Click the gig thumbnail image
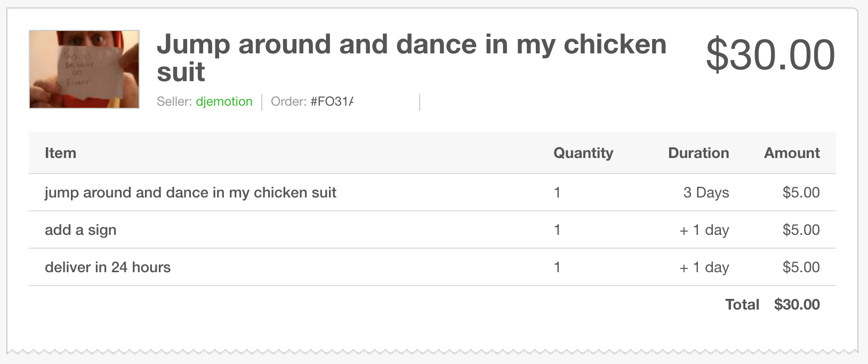The height and width of the screenshot is (364, 868). pos(84,69)
